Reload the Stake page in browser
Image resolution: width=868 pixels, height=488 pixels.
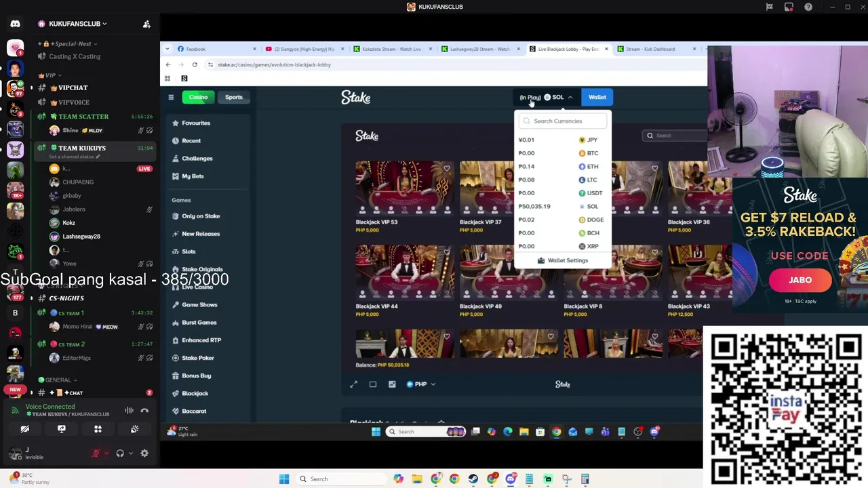click(x=195, y=65)
